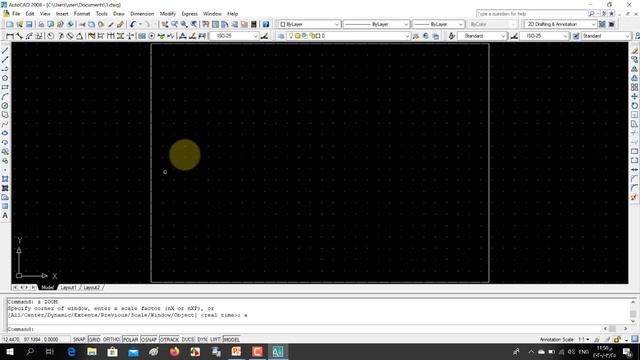Toggle POLAR tracking in status bar

(x=131, y=340)
